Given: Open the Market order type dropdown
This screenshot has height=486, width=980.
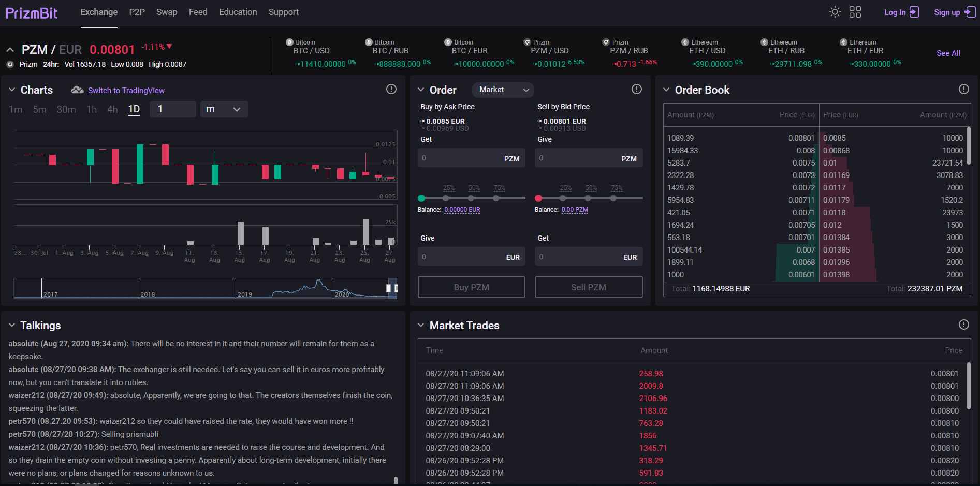Looking at the screenshot, I should point(503,90).
